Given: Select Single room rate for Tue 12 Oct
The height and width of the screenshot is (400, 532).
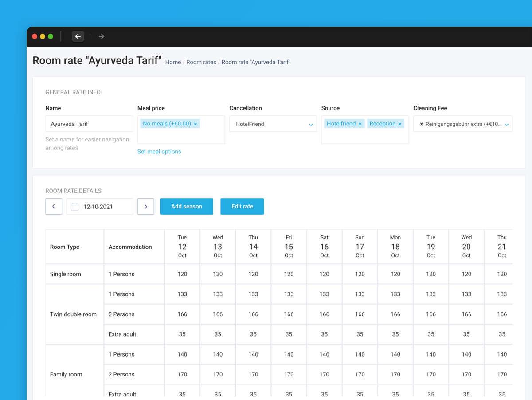Looking at the screenshot, I should [x=182, y=274].
